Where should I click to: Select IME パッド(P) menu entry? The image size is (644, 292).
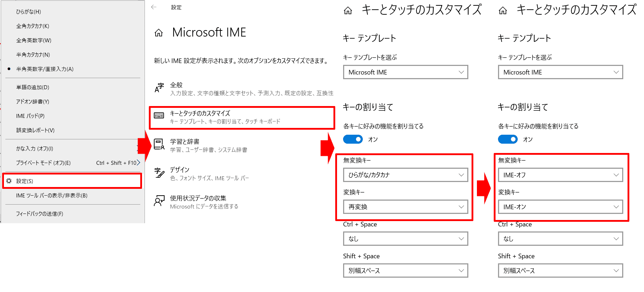[x=30, y=116]
